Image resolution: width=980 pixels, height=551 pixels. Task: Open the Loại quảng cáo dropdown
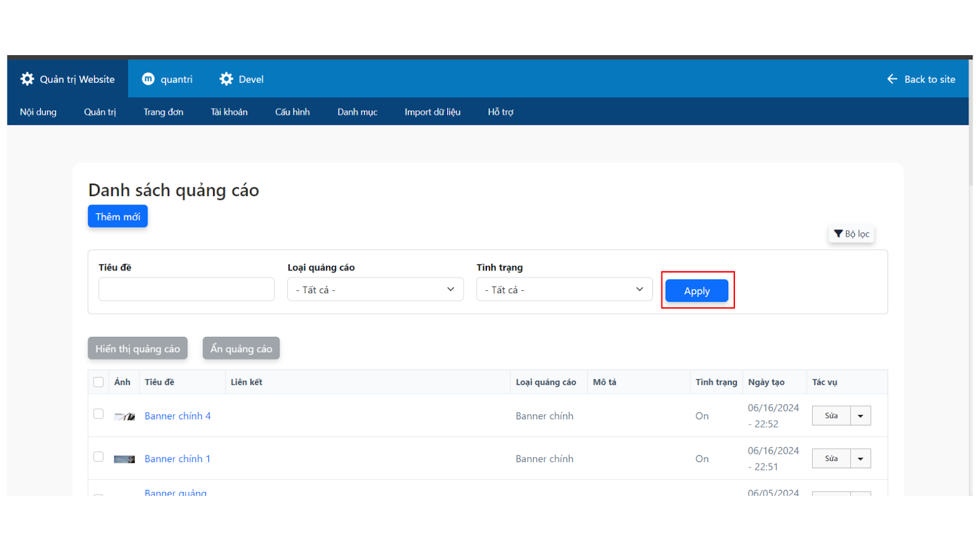tap(375, 290)
